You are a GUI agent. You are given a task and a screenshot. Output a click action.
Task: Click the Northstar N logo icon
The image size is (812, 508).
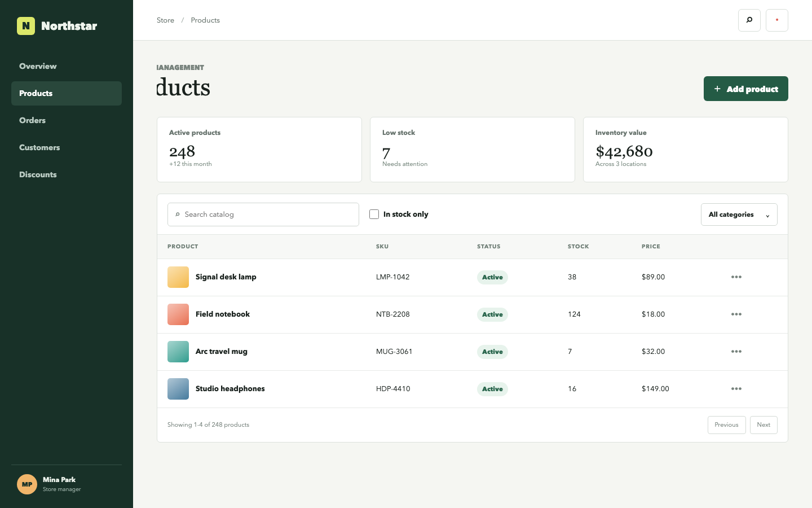pyautogui.click(x=26, y=26)
